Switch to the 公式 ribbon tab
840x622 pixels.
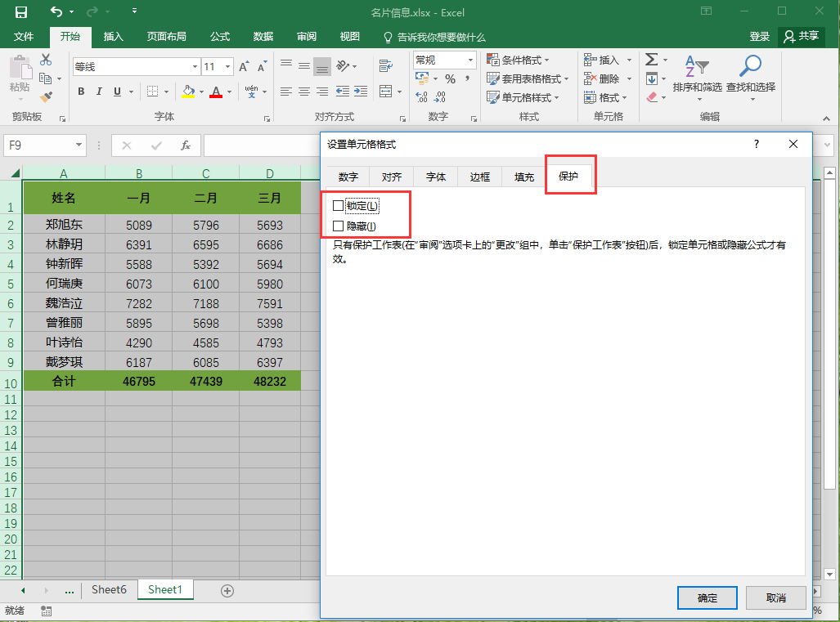tap(220, 37)
